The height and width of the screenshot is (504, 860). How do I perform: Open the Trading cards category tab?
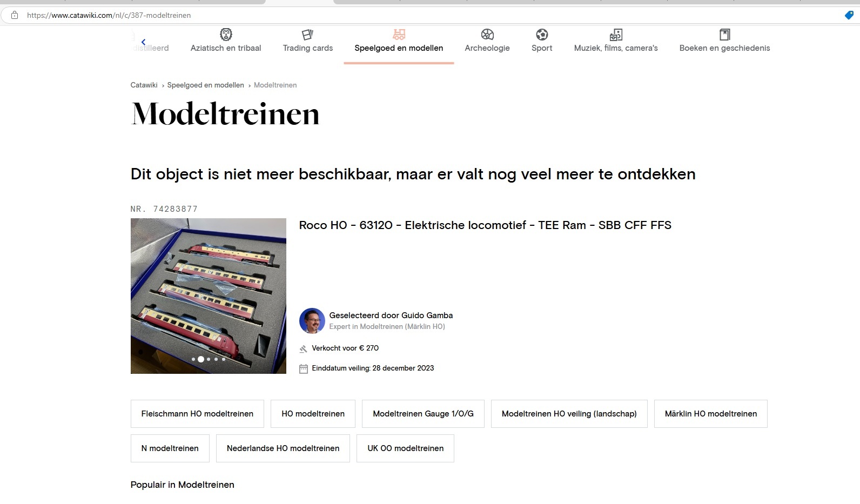tap(307, 43)
